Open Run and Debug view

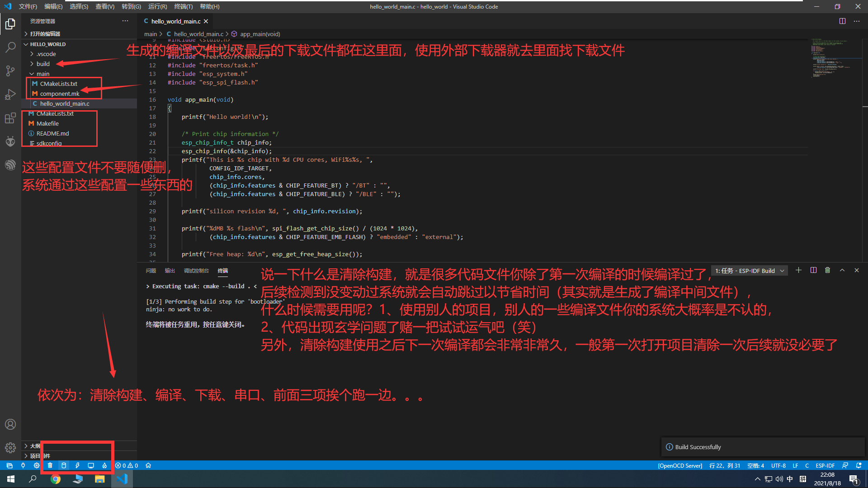click(x=10, y=95)
